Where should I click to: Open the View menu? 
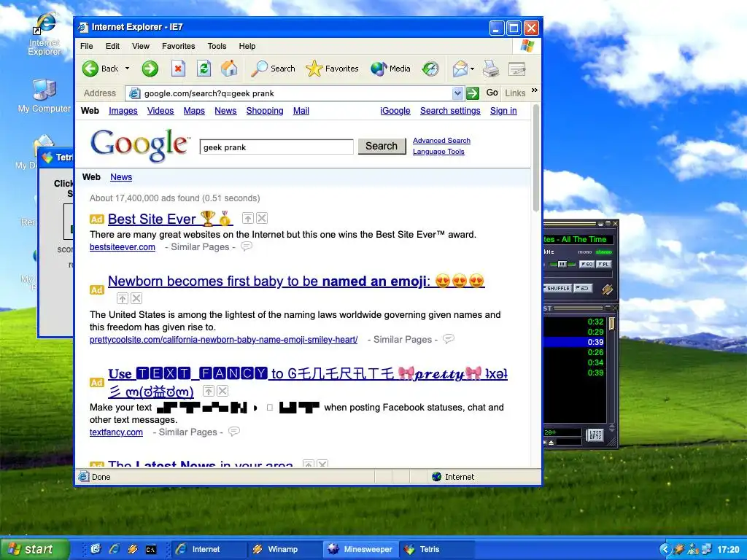(141, 46)
